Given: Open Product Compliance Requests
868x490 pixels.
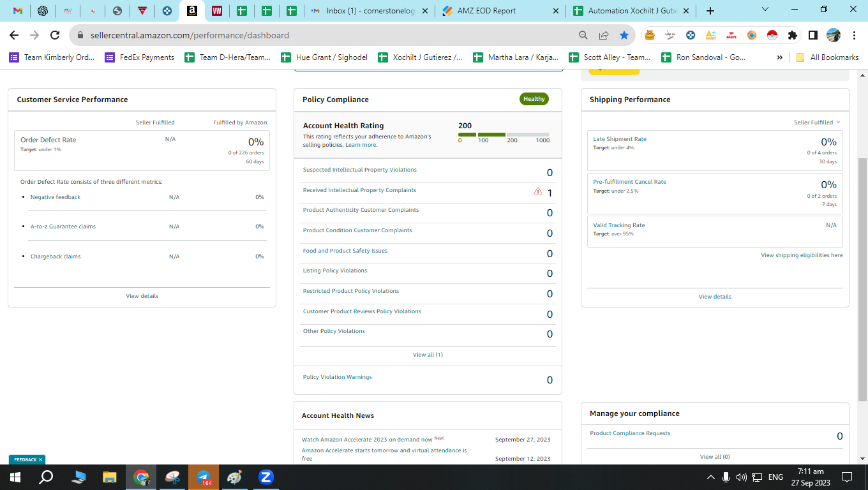Looking at the screenshot, I should click(630, 433).
